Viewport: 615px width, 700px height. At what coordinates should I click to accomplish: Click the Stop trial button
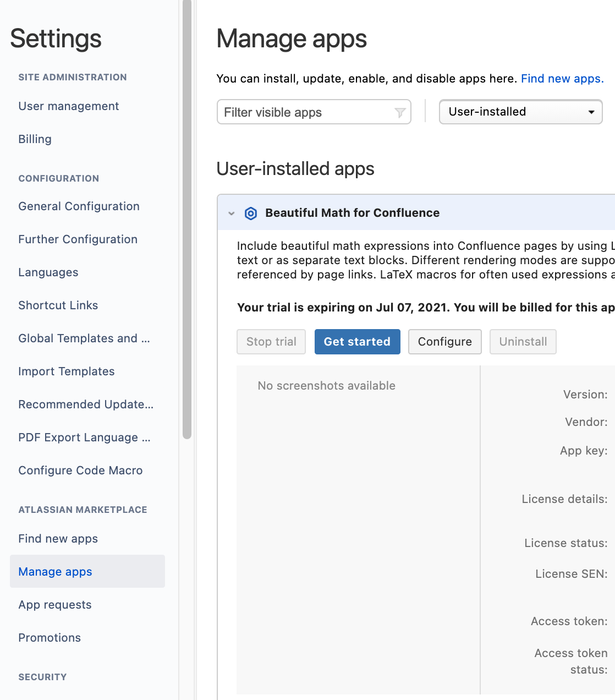271,342
